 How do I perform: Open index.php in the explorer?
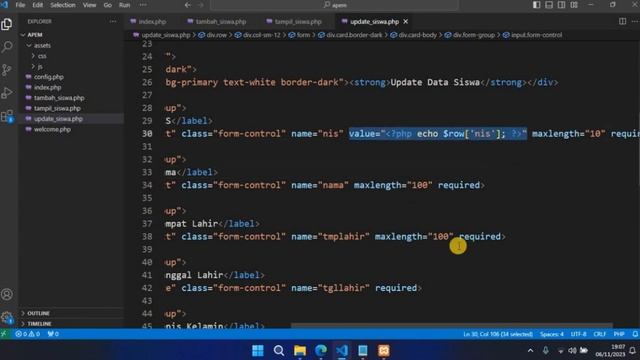[47, 87]
